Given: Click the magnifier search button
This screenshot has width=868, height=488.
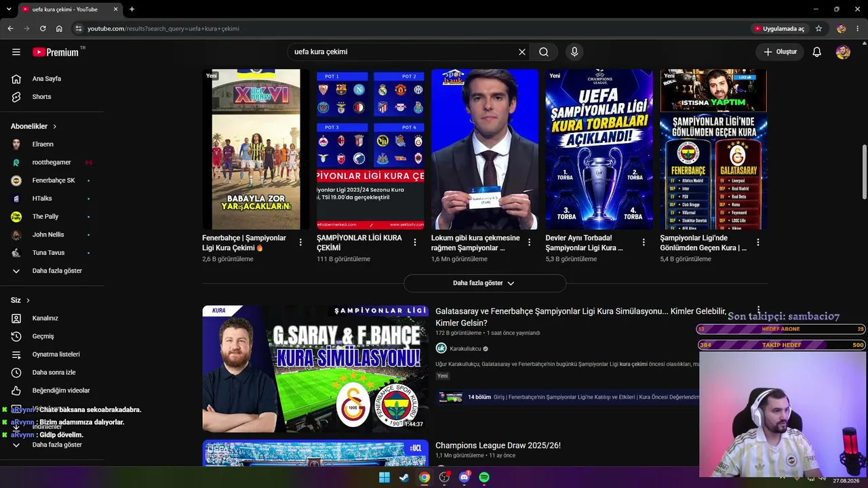Looking at the screenshot, I should tap(544, 52).
